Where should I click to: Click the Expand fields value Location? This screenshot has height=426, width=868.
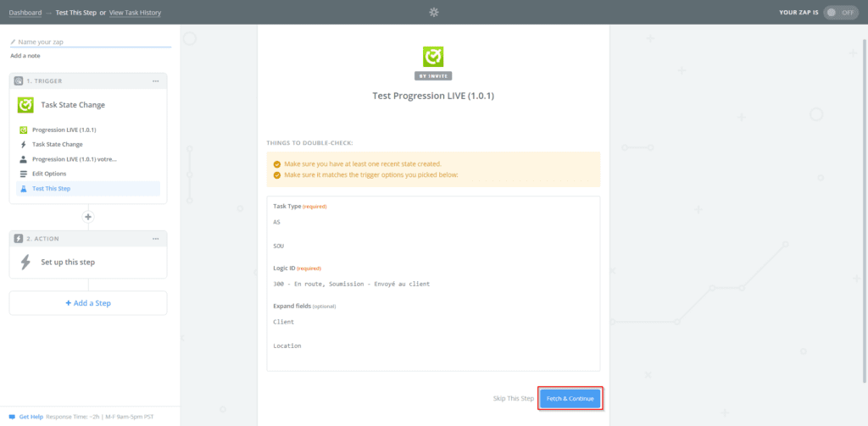[x=287, y=346]
